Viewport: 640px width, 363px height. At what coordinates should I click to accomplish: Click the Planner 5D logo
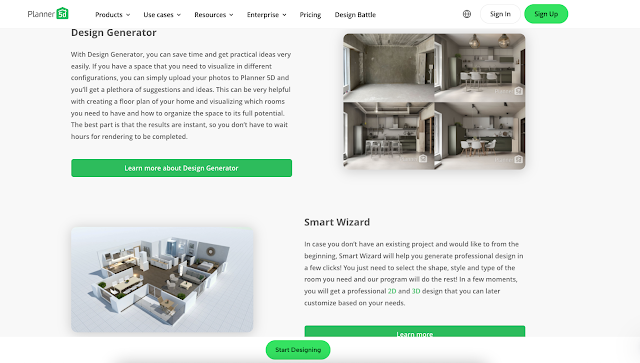click(48, 14)
